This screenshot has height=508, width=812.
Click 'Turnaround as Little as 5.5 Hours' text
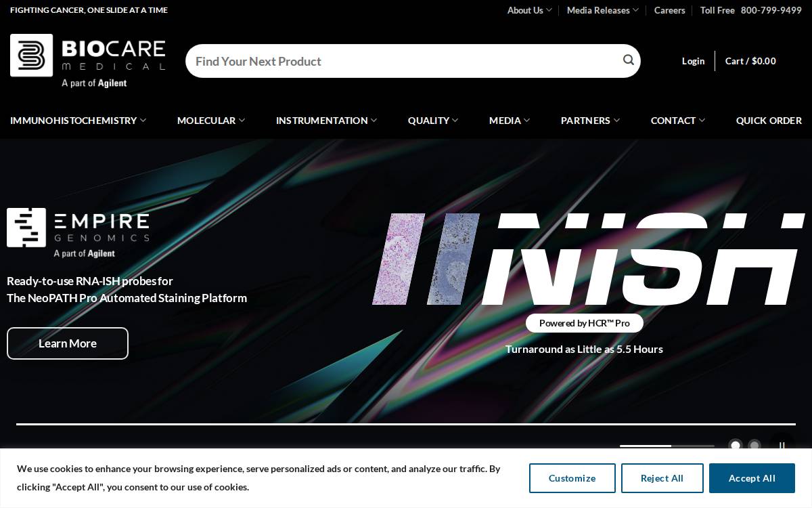[x=584, y=350]
